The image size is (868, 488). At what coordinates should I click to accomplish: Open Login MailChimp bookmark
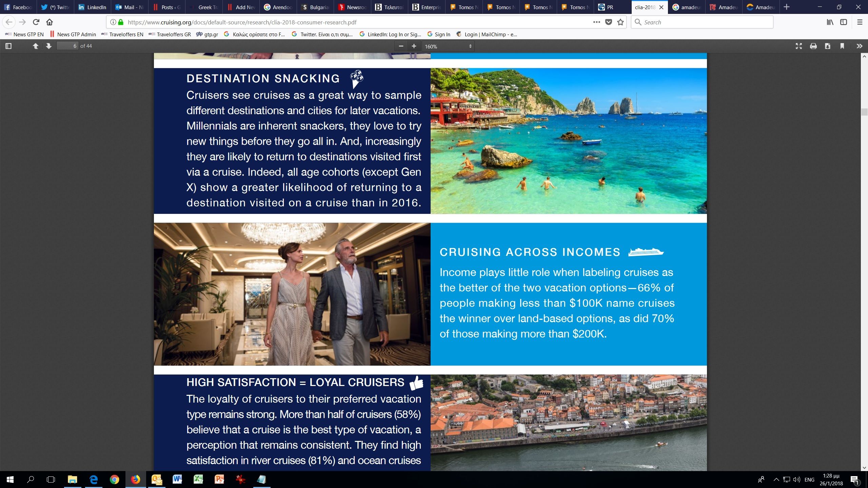point(487,34)
